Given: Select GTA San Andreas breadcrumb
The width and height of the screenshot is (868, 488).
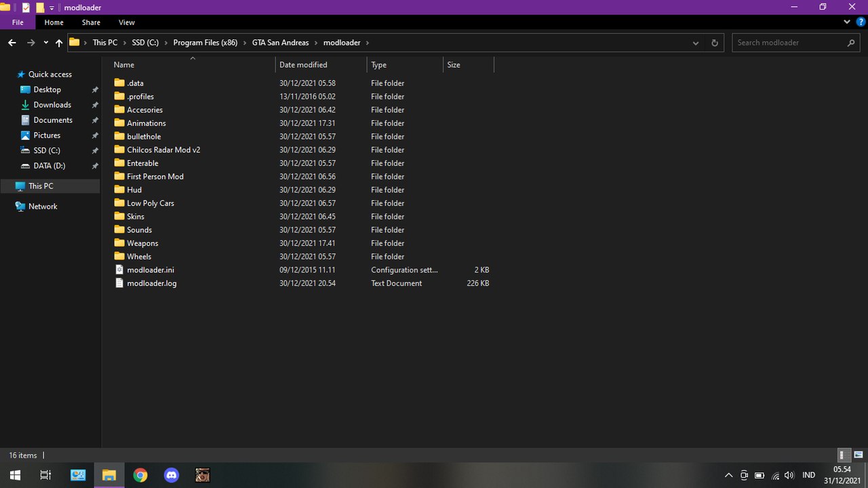Looking at the screenshot, I should (280, 43).
